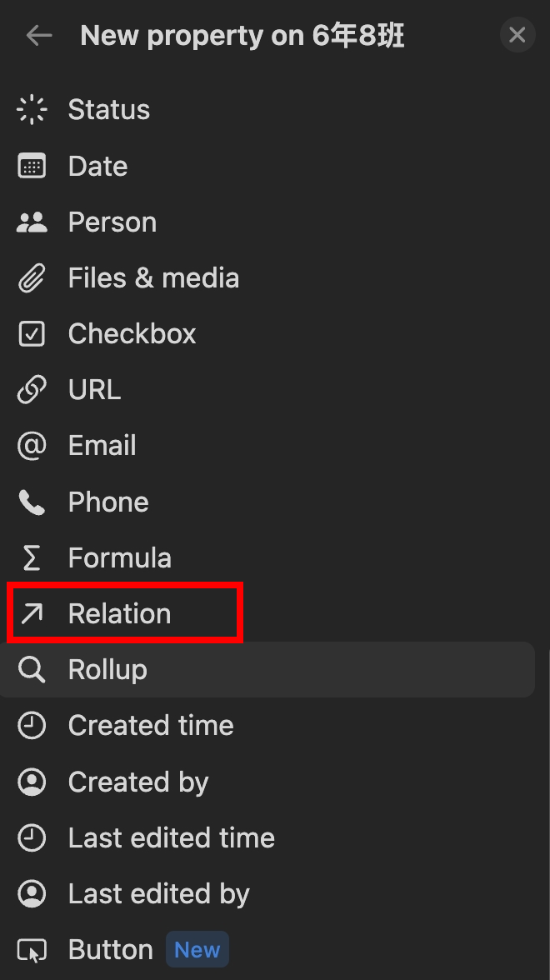Click the URL chain link icon

click(32, 390)
